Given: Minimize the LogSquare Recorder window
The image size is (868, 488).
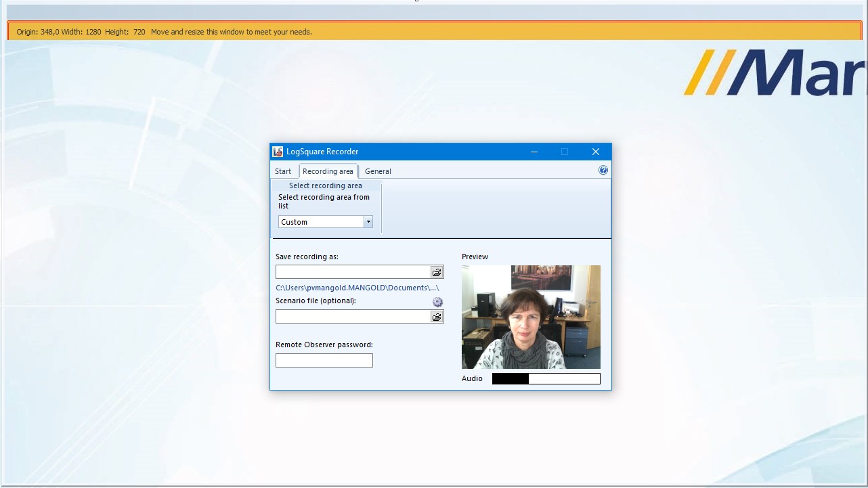Looking at the screenshot, I should click(534, 152).
